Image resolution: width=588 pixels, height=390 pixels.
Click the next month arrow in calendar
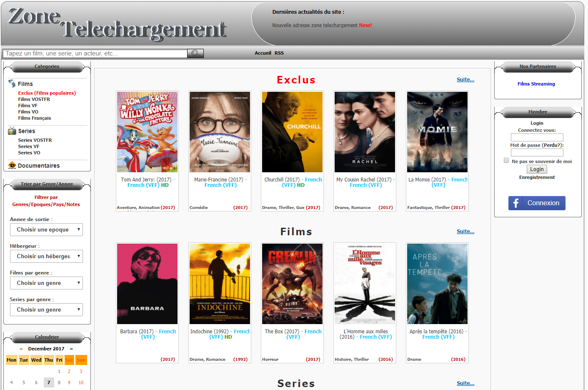[71, 348]
